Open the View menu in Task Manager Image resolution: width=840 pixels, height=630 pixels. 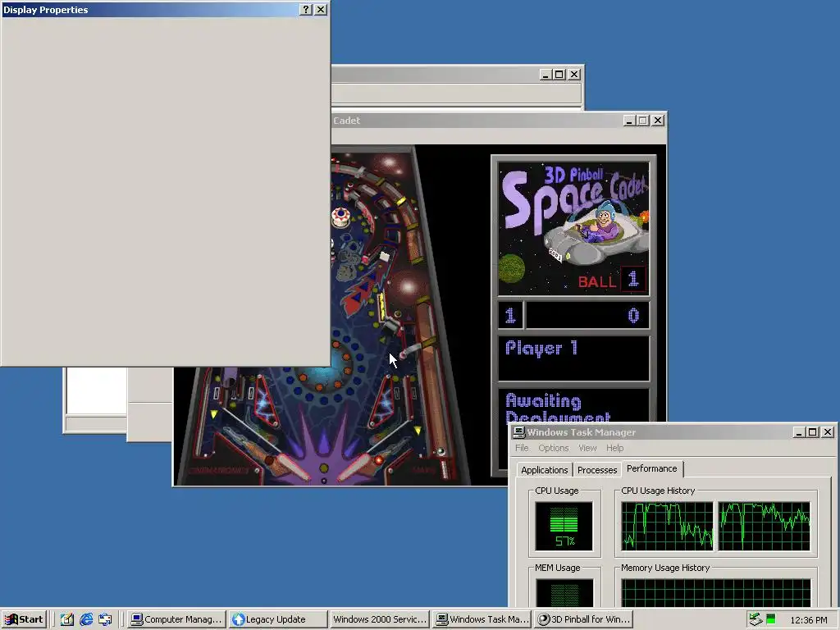pos(587,448)
